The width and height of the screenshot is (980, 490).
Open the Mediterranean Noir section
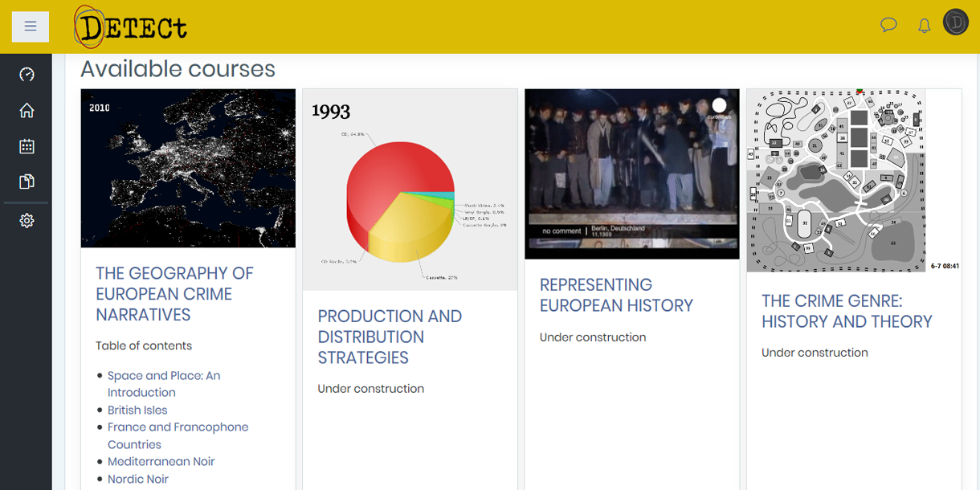(x=161, y=461)
